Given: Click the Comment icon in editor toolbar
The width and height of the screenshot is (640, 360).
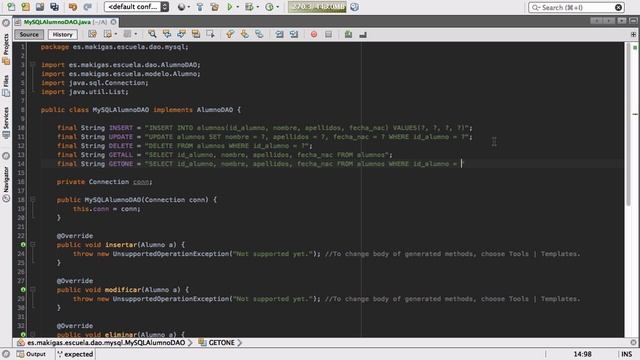Looking at the screenshot, I should [x=348, y=34].
